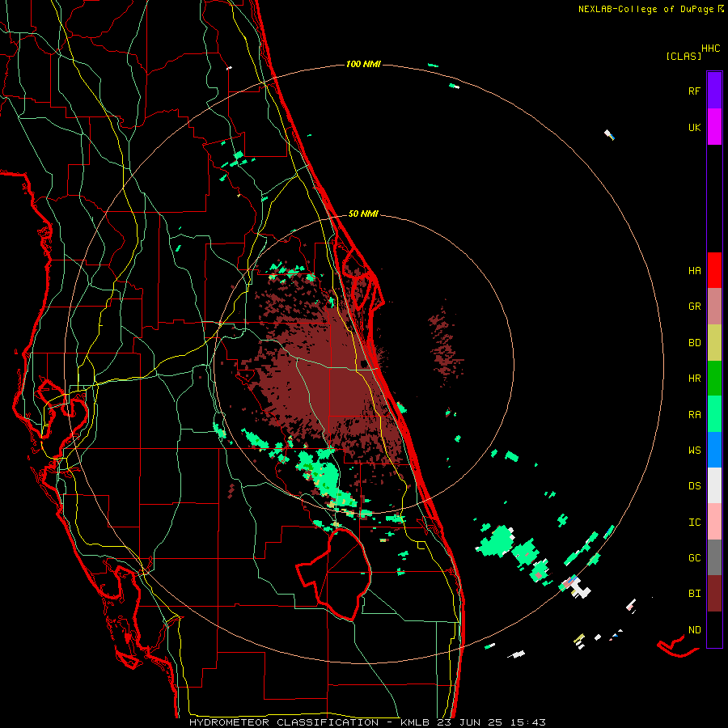Image resolution: width=728 pixels, height=728 pixels.
Task: Click the bright green RA legend swatch
Action: [714, 414]
